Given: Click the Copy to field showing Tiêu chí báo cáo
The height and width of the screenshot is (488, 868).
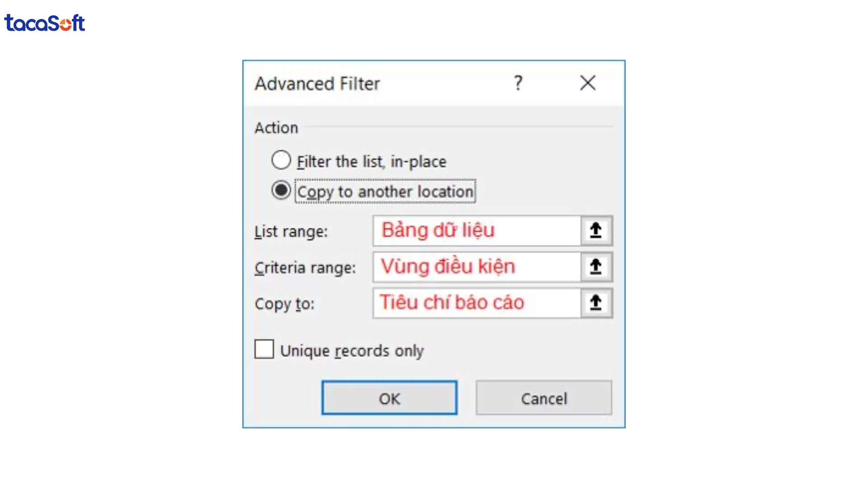Looking at the screenshot, I should pos(475,303).
